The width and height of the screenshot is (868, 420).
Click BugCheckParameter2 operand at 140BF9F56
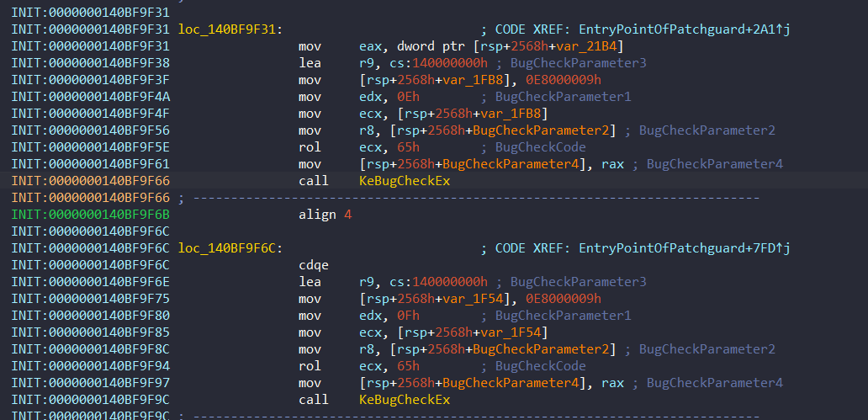pos(542,130)
